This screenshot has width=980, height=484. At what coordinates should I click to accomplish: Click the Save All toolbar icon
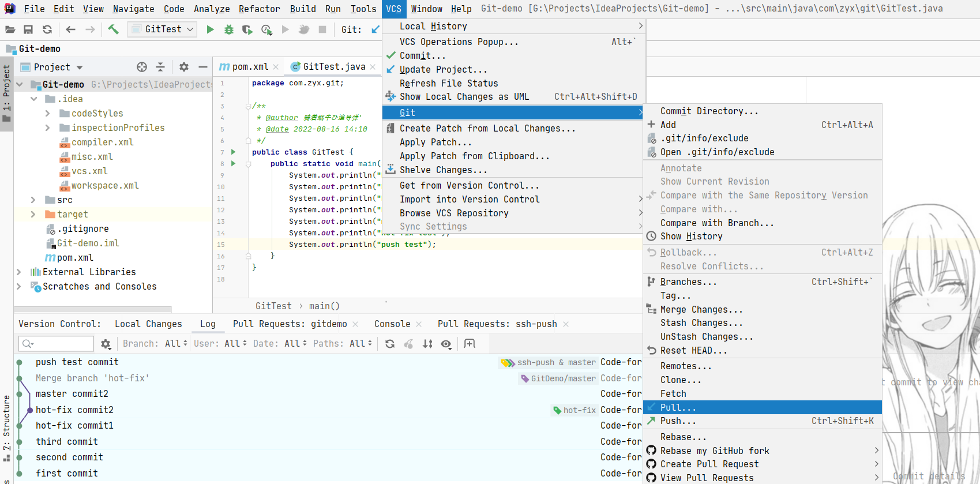tap(28, 29)
